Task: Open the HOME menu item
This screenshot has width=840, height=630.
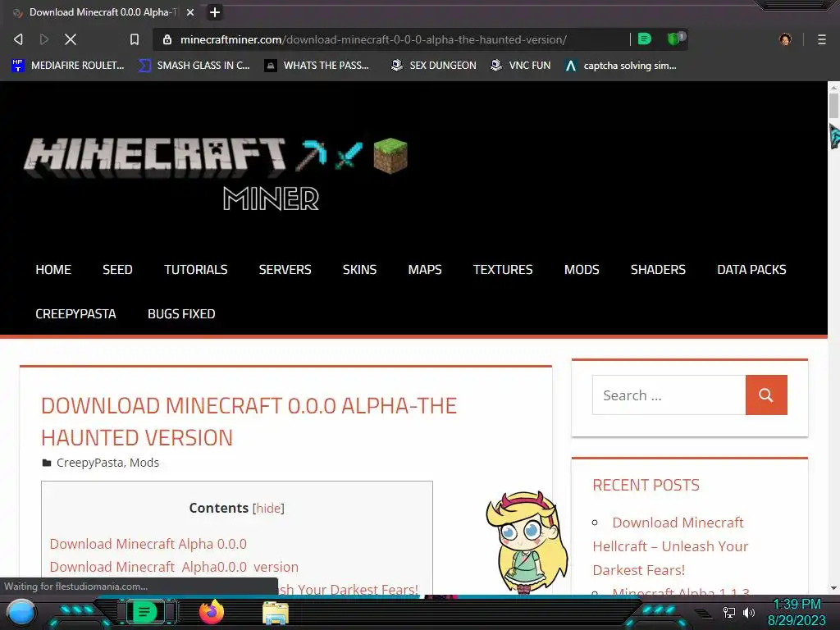Action: tap(53, 269)
